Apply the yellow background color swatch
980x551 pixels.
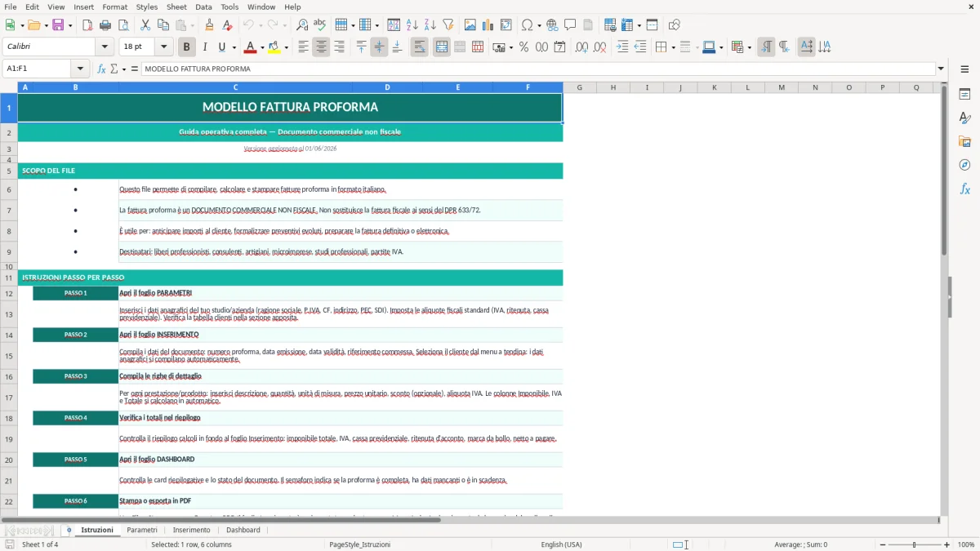[x=274, y=47]
